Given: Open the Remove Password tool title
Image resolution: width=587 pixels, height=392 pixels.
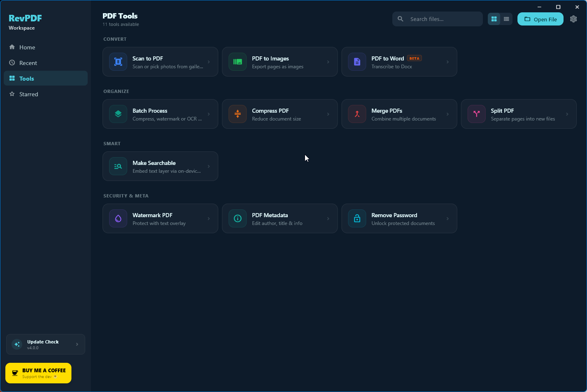Looking at the screenshot, I should [x=394, y=215].
